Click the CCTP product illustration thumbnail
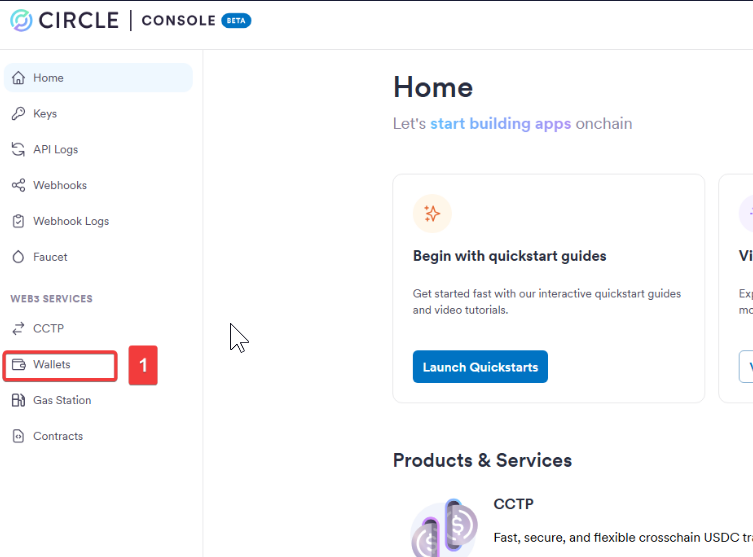The image size is (753, 557). tap(444, 528)
